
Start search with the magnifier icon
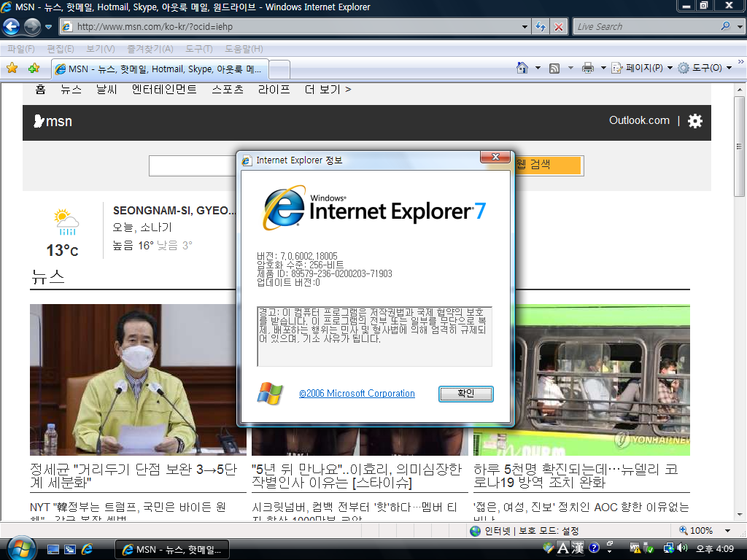pyautogui.click(x=726, y=26)
